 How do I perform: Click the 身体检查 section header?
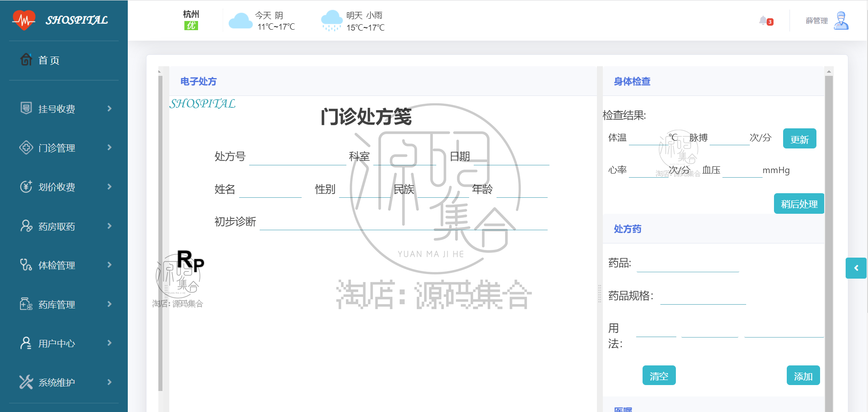click(x=632, y=81)
